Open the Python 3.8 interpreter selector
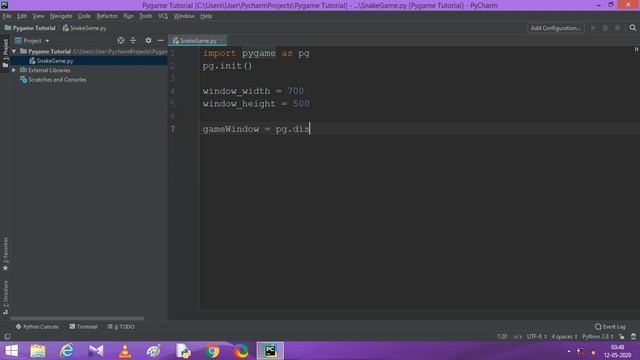The image size is (640, 360). 598,337
